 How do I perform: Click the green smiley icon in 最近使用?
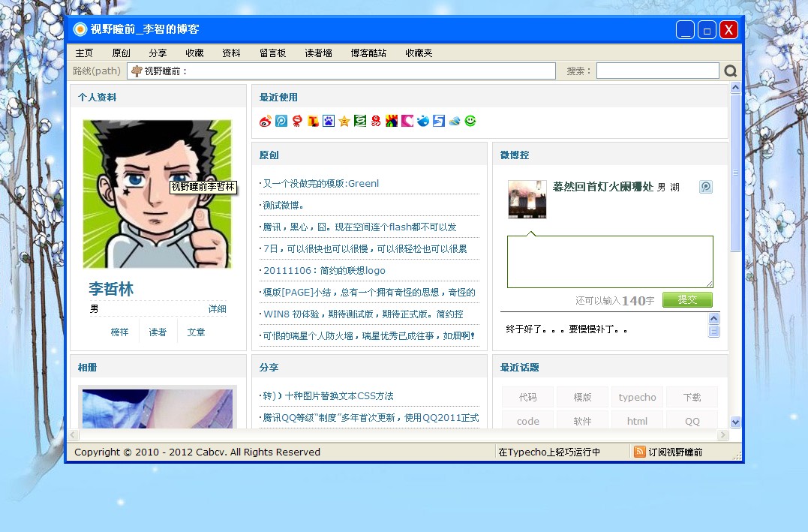pyautogui.click(x=470, y=120)
